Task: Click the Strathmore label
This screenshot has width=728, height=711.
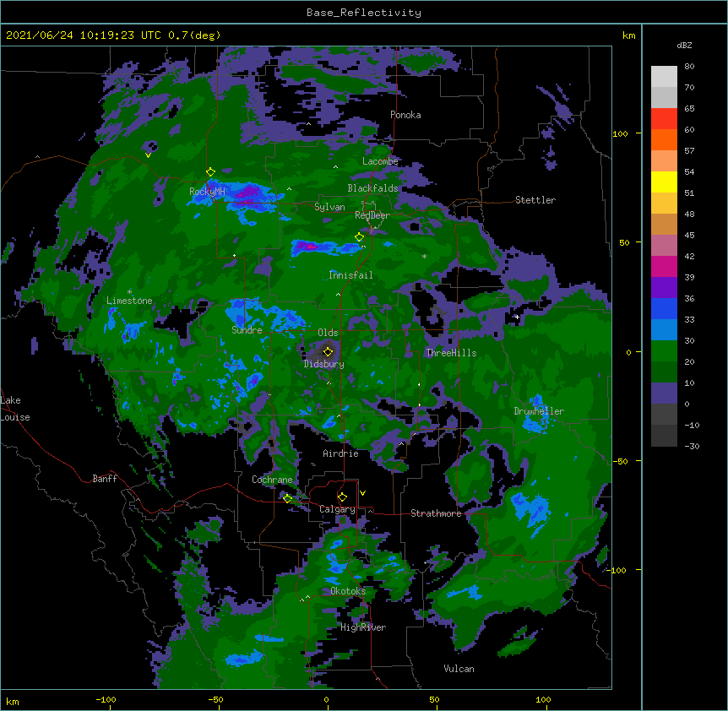Action: [x=436, y=513]
